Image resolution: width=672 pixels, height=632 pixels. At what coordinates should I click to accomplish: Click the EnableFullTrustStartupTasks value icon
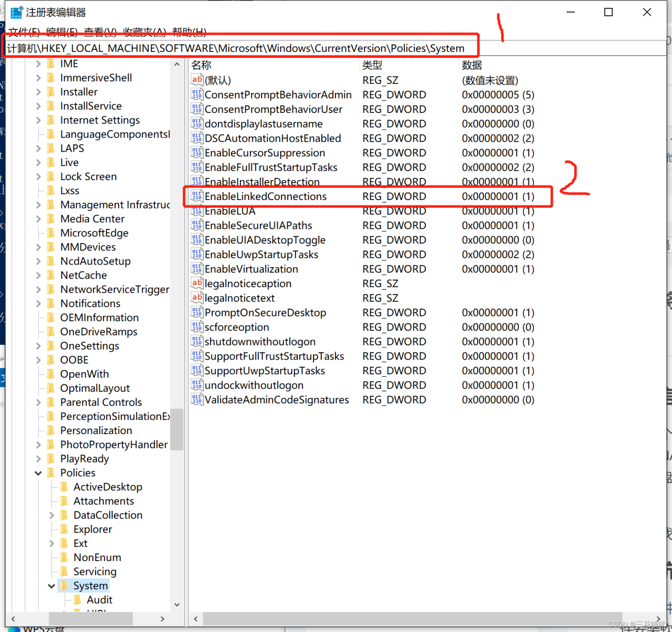pyautogui.click(x=197, y=167)
